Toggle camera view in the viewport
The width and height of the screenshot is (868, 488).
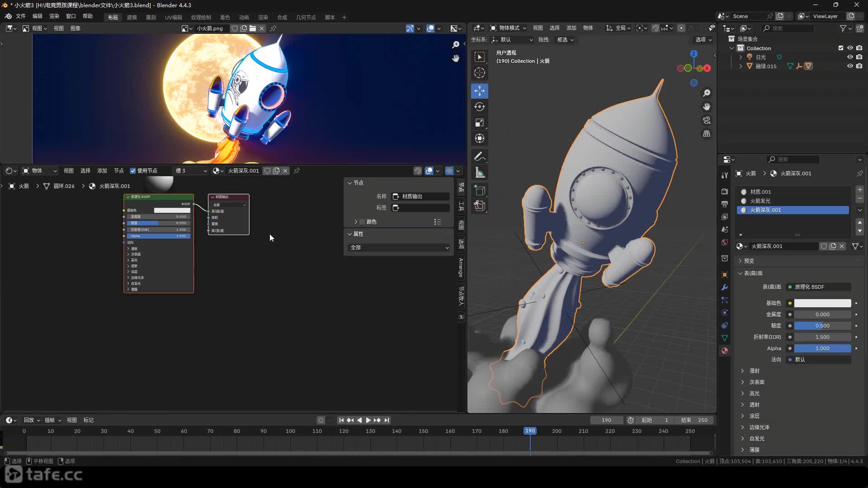pos(707,121)
